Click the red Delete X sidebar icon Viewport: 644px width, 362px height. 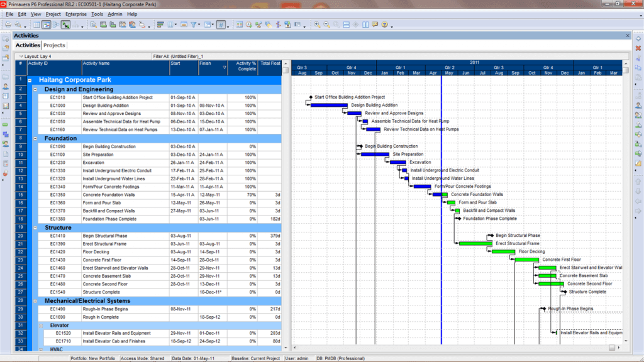[x=638, y=48]
